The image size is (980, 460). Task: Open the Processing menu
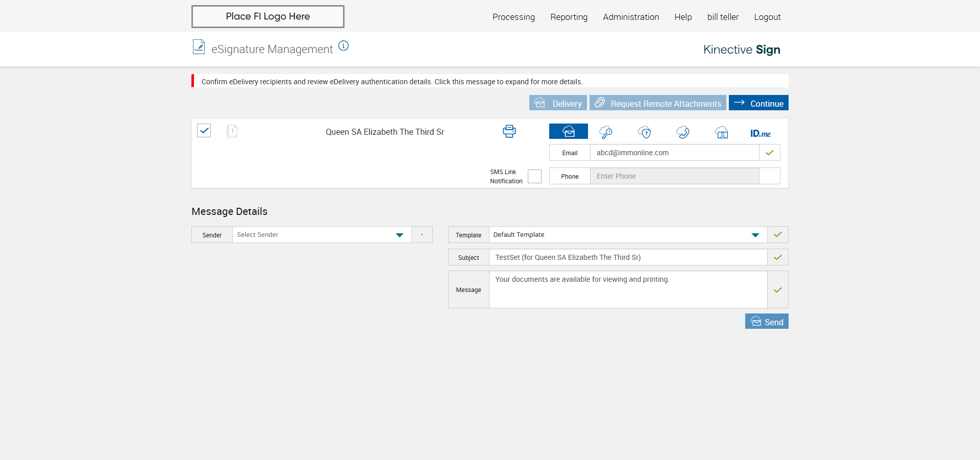click(513, 17)
